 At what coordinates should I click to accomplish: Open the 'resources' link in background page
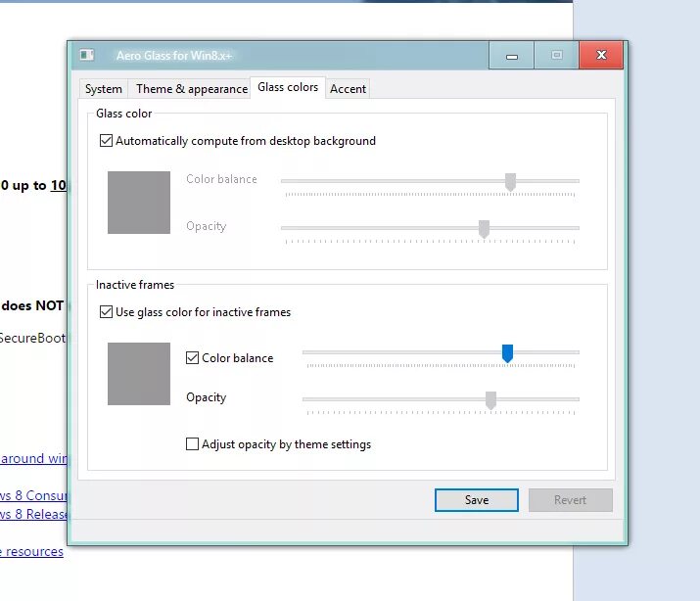[x=31, y=551]
